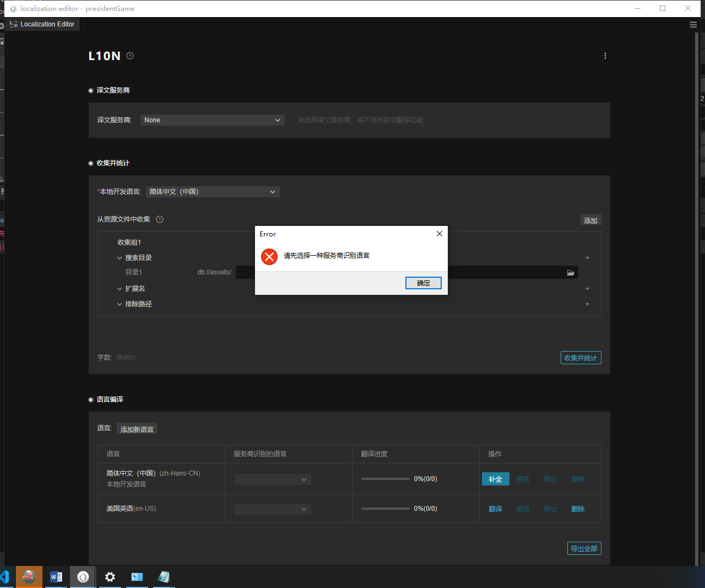This screenshot has width=705, height=588.
Task: Close the Error dialog with X
Action: click(440, 234)
